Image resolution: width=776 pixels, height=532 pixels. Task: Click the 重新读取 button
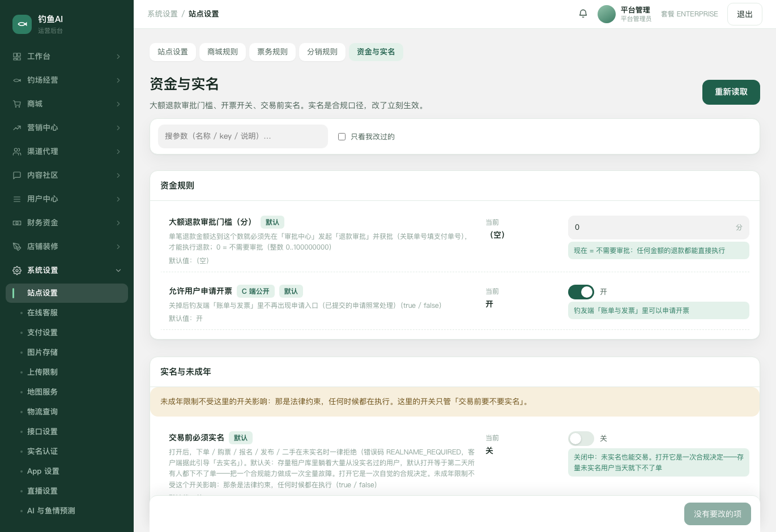[731, 92]
